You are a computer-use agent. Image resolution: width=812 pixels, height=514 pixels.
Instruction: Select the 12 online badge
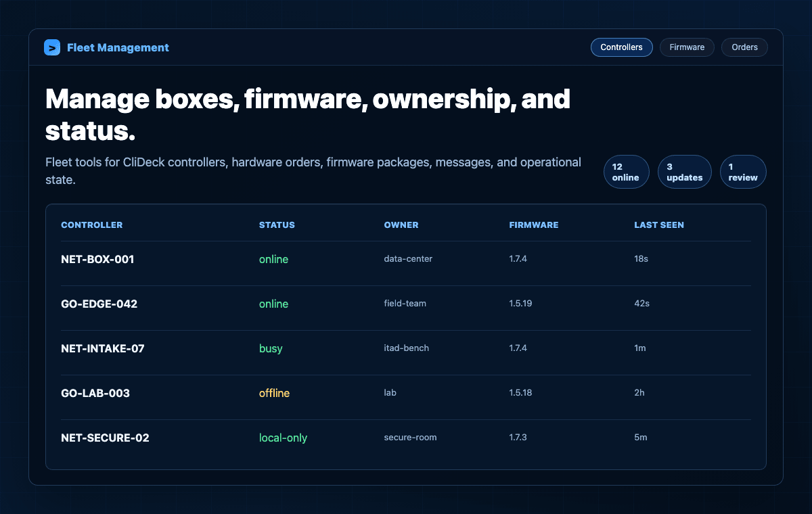tap(626, 172)
